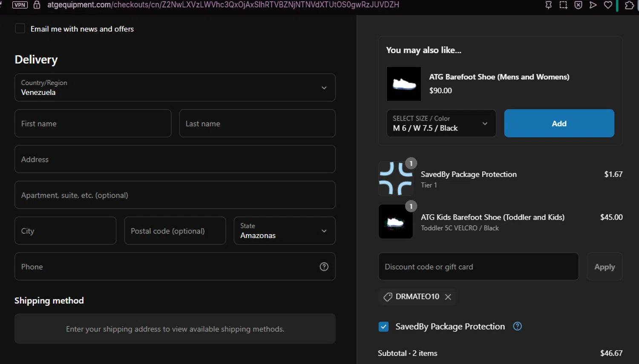This screenshot has width=639, height=364.
Task: Click the $45.00 kids shoe price
Action: [611, 217]
